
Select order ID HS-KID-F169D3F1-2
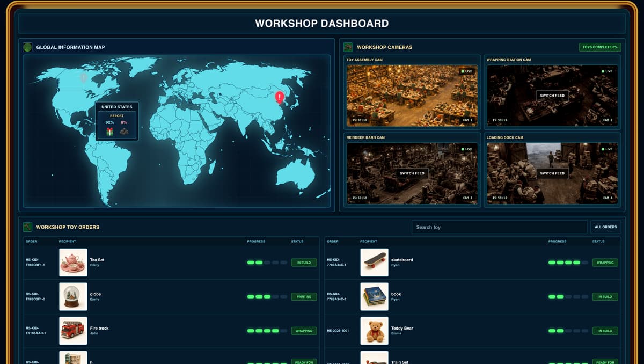tap(35, 296)
